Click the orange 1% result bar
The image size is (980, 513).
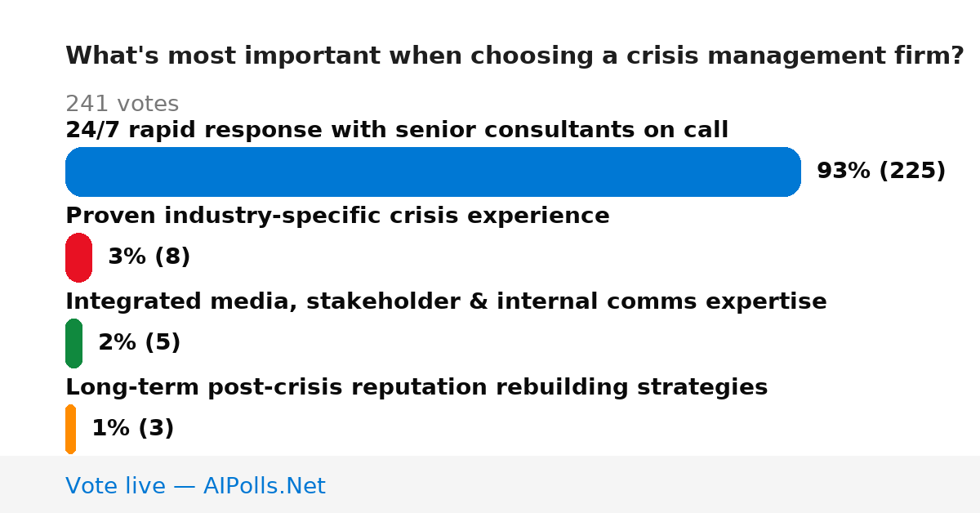pyautogui.click(x=70, y=429)
